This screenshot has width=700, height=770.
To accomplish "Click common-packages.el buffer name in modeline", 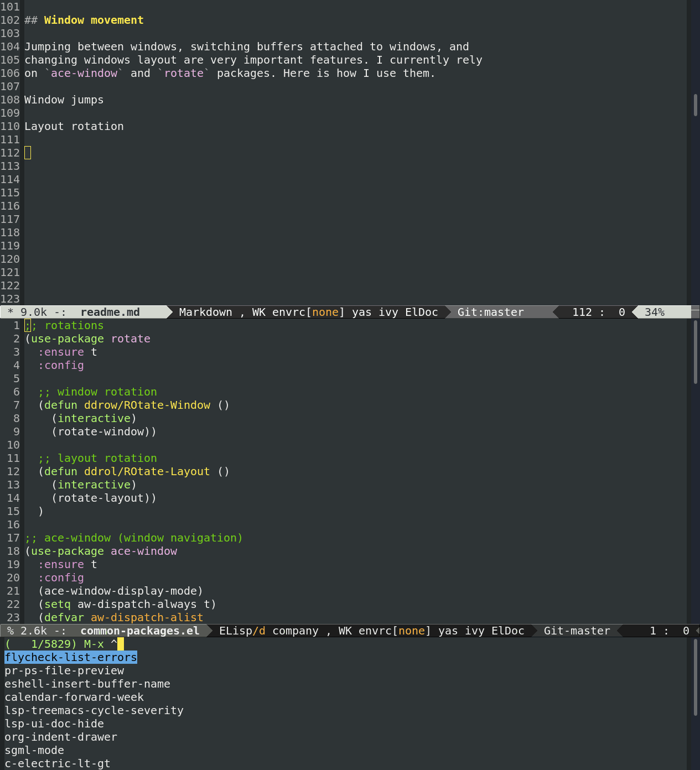I will point(140,631).
